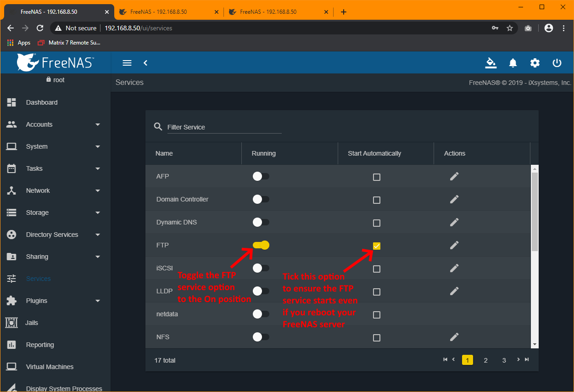The image size is (574, 392).
Task: Expand the System menu
Action: point(55,146)
